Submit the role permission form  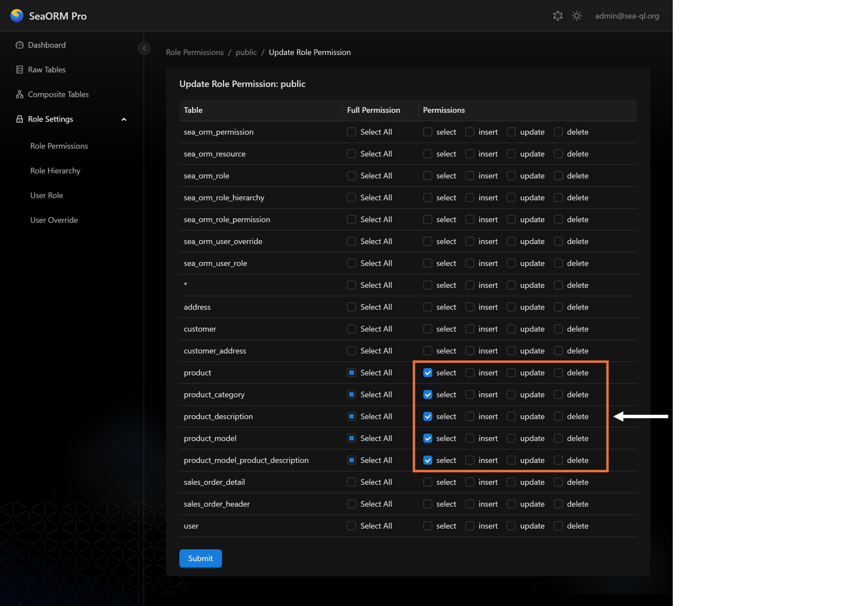[200, 558]
